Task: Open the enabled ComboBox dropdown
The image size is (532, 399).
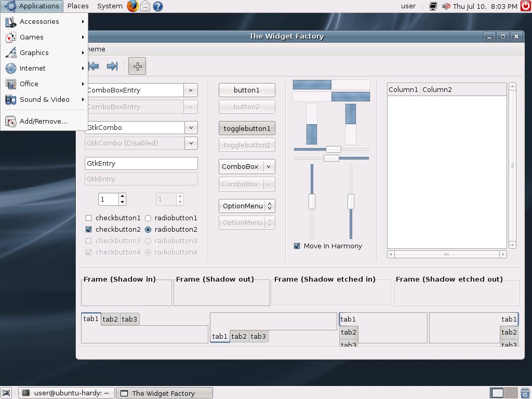Action: 247,167
